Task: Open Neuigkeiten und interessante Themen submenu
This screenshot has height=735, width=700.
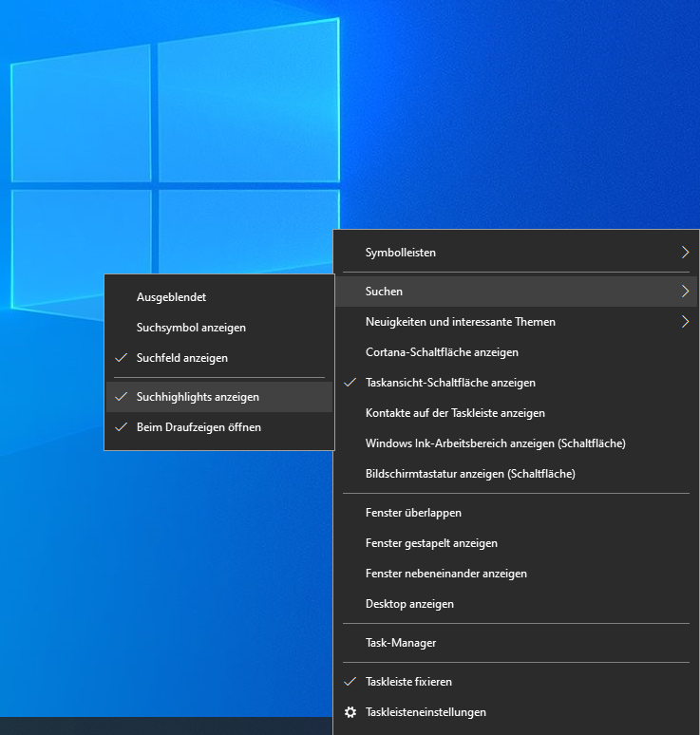Action: pos(516,322)
